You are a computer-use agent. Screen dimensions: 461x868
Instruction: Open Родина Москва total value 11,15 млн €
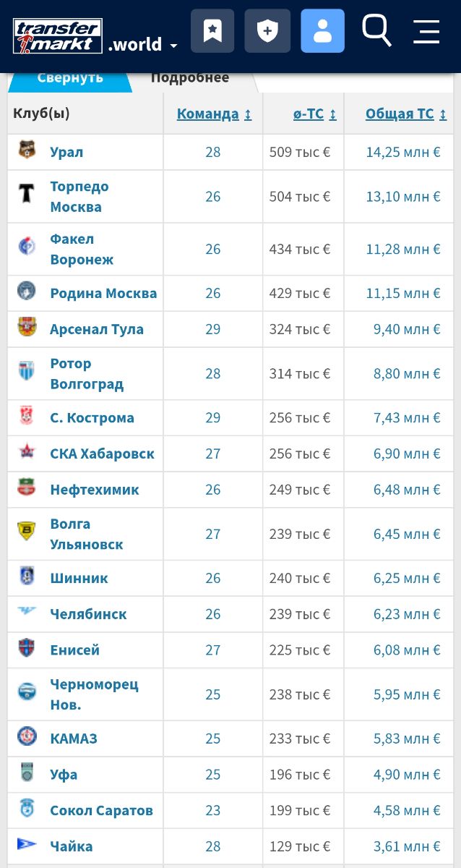click(403, 293)
